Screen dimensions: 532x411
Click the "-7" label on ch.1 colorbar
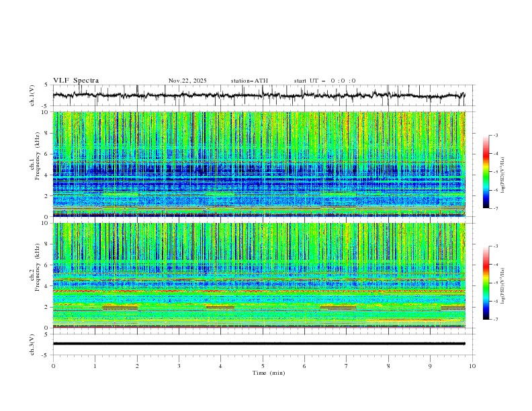496,208
